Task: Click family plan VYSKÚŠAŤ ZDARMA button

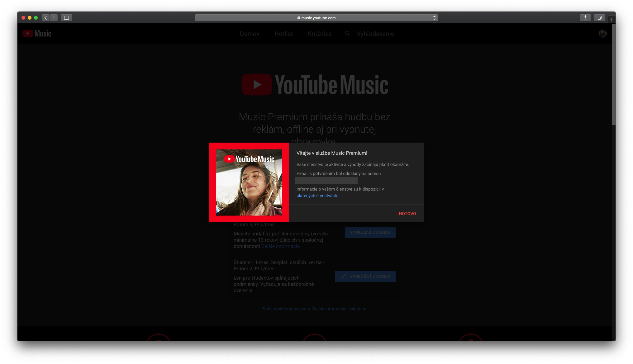Action: click(x=370, y=232)
